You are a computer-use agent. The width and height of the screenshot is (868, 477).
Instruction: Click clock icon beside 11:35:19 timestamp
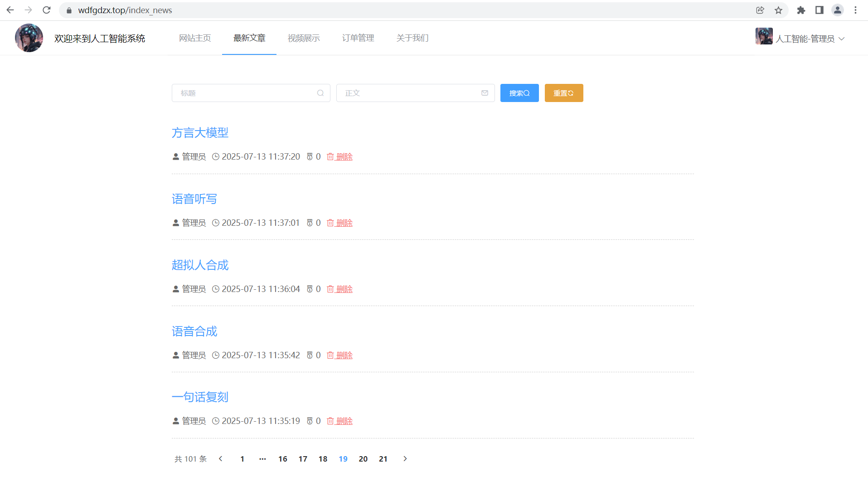pyautogui.click(x=216, y=421)
